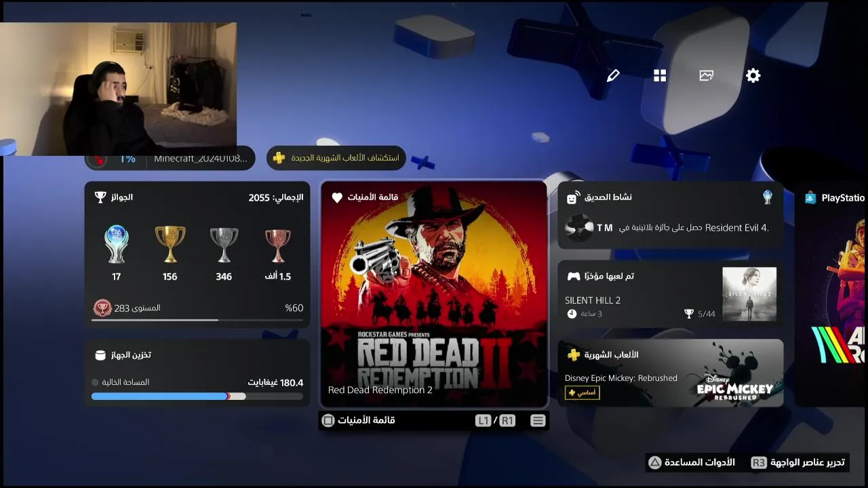
Task: Click the bronze trophy icon
Action: tap(277, 245)
